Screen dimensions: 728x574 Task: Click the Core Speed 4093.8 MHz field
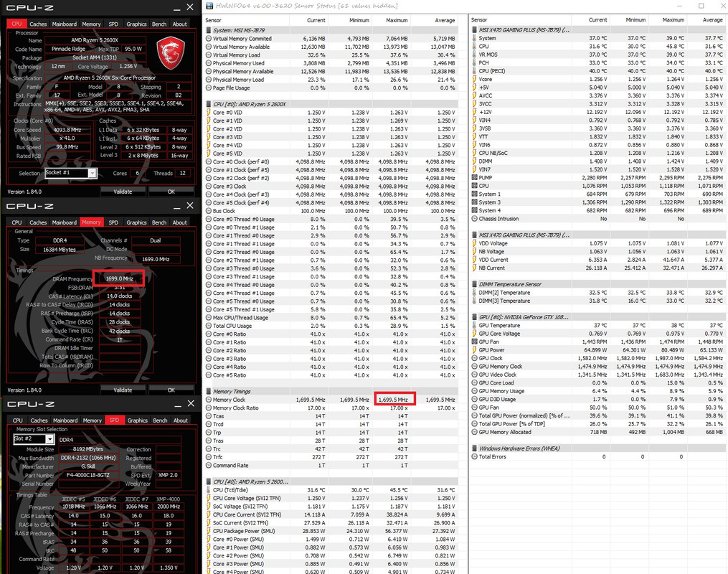68,130
